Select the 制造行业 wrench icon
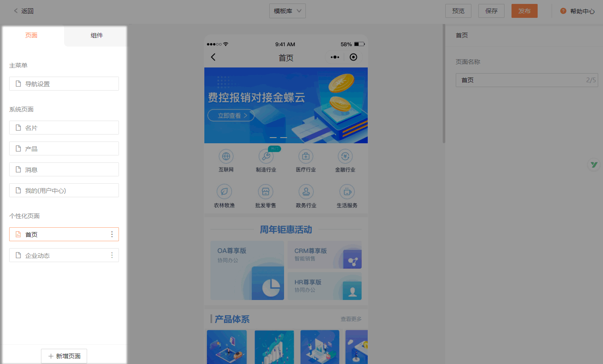Screen dimensions: 603x364 [x=266, y=156]
